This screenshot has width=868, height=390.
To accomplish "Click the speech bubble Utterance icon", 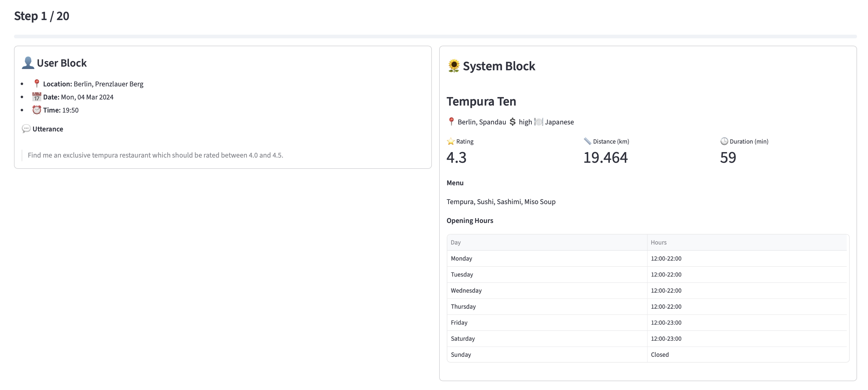I will pos(26,129).
